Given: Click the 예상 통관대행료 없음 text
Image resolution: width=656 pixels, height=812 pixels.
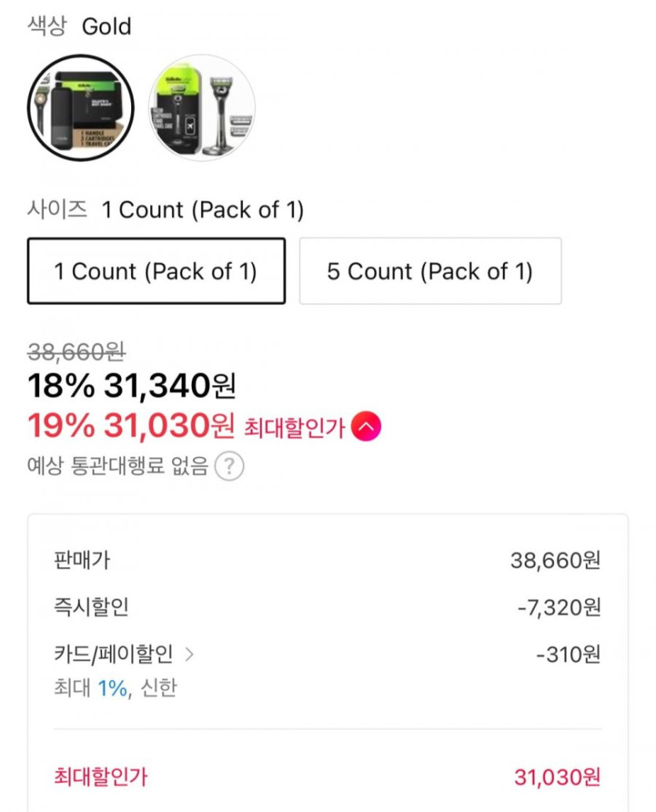Looking at the screenshot, I should click(118, 466).
